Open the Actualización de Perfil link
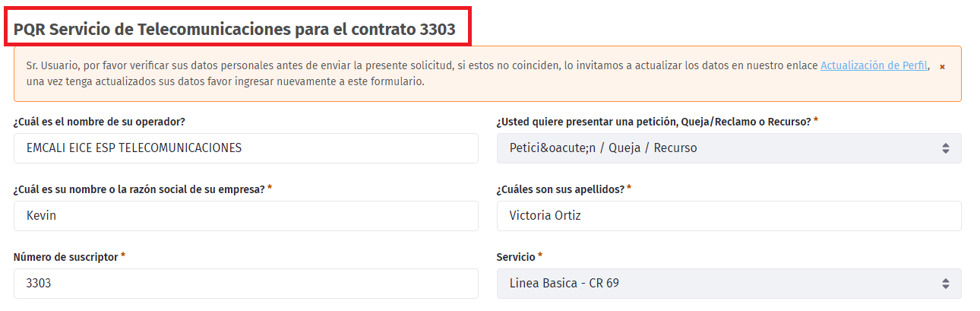Image resolution: width=980 pixels, height=311 pixels. [874, 65]
